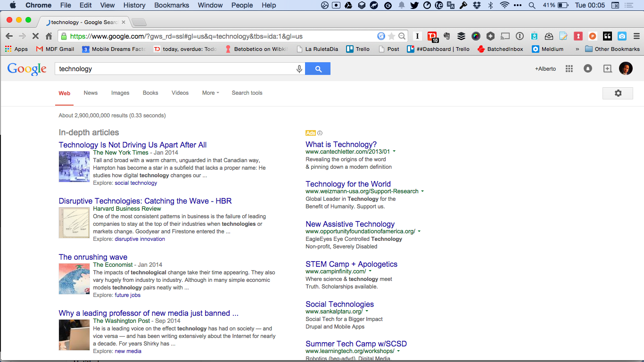
Task: Open the Other Bookmarks folder
Action: click(612, 49)
